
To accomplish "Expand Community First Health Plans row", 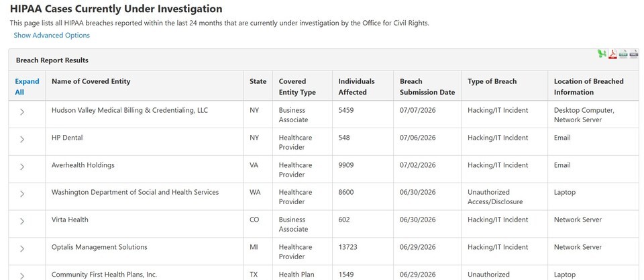I will [22, 275].
